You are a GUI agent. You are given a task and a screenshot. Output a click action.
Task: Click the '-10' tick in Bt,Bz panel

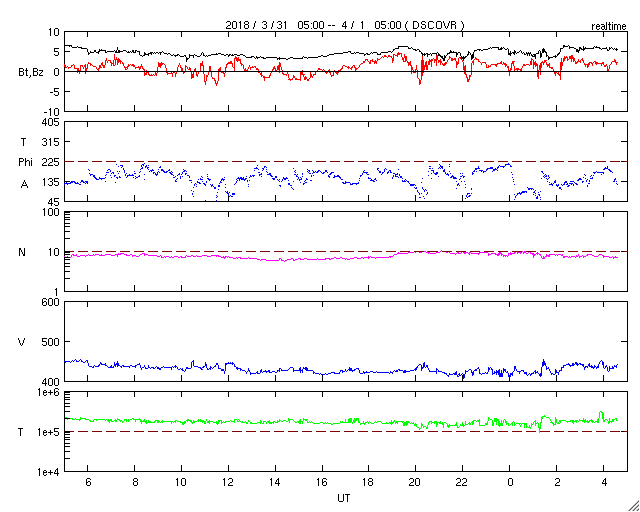51,111
